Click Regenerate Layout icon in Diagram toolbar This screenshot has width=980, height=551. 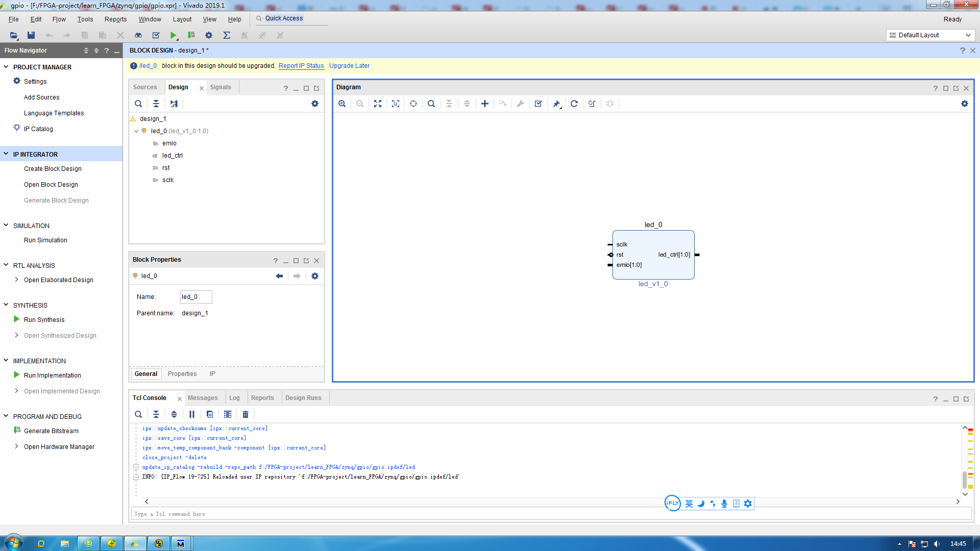click(574, 104)
